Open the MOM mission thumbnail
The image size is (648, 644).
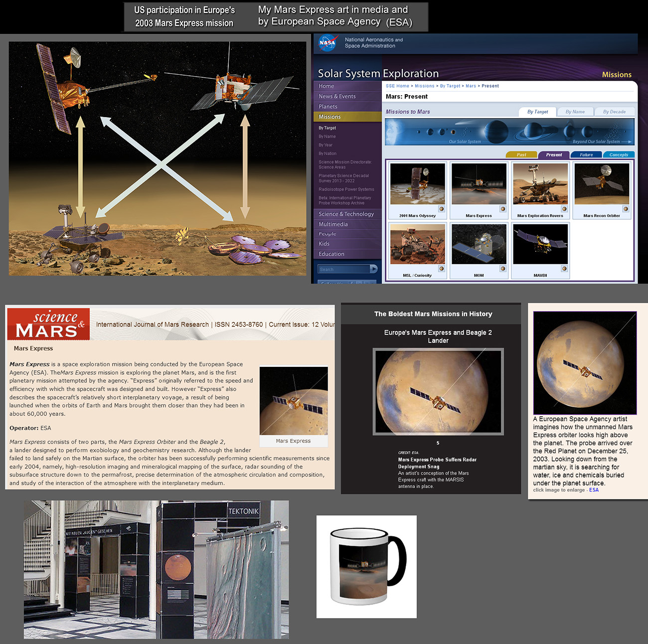tap(479, 244)
